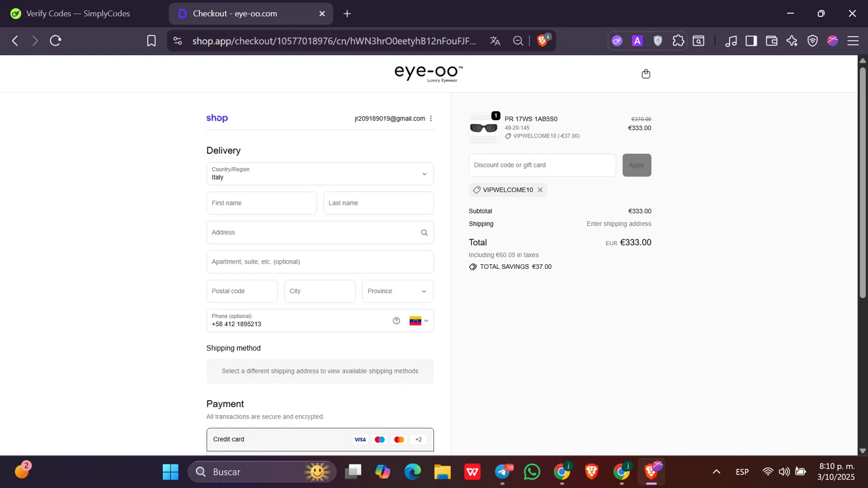
Task: Open the extensions puzzle icon
Action: coord(678,40)
